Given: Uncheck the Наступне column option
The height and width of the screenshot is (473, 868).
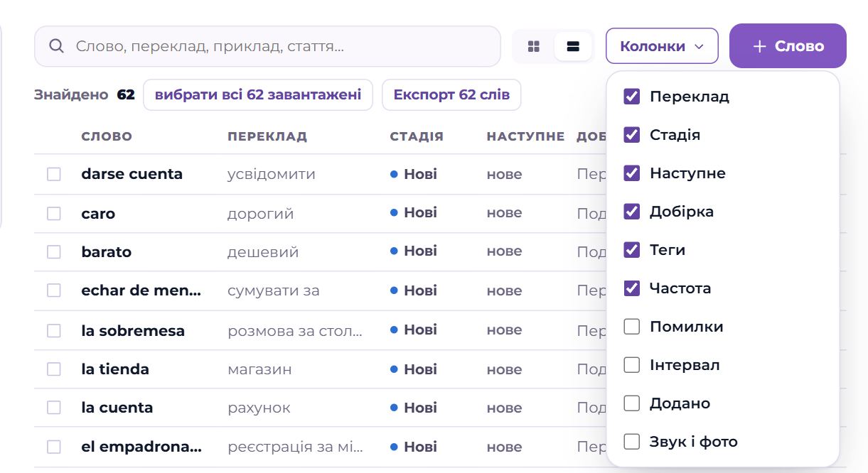Looking at the screenshot, I should coord(632,173).
